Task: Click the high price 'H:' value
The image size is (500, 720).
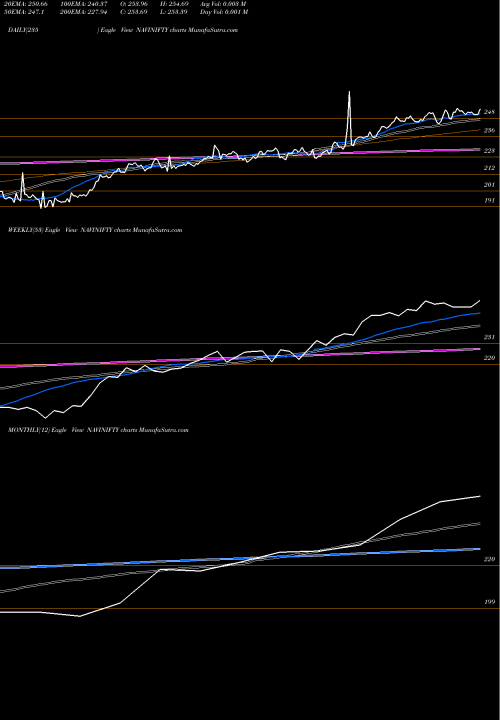Action: point(175,4)
